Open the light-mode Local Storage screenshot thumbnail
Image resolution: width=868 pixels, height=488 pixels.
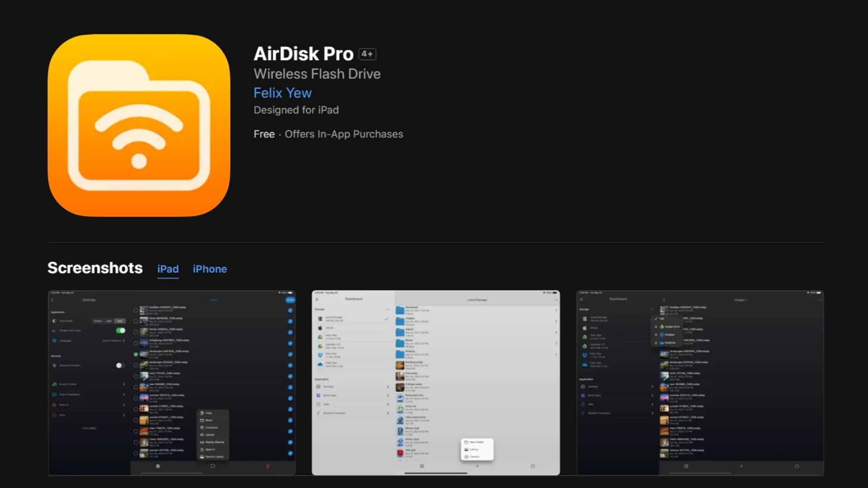[436, 382]
